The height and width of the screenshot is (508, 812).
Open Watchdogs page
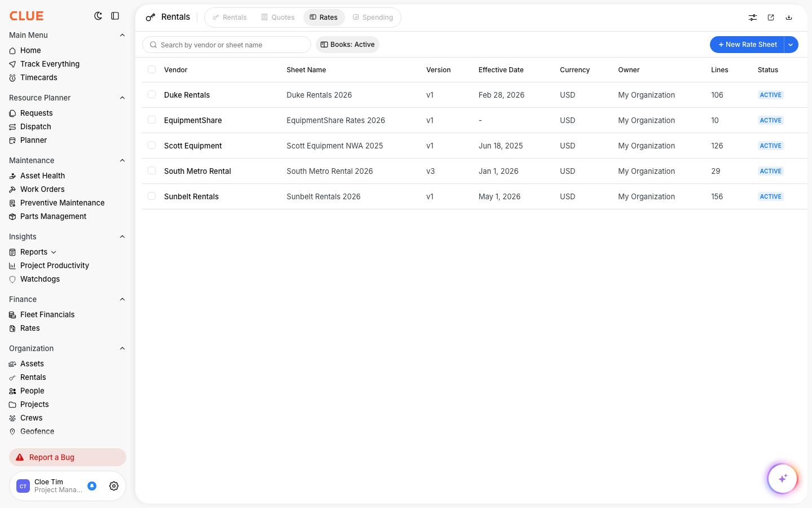[x=39, y=279]
